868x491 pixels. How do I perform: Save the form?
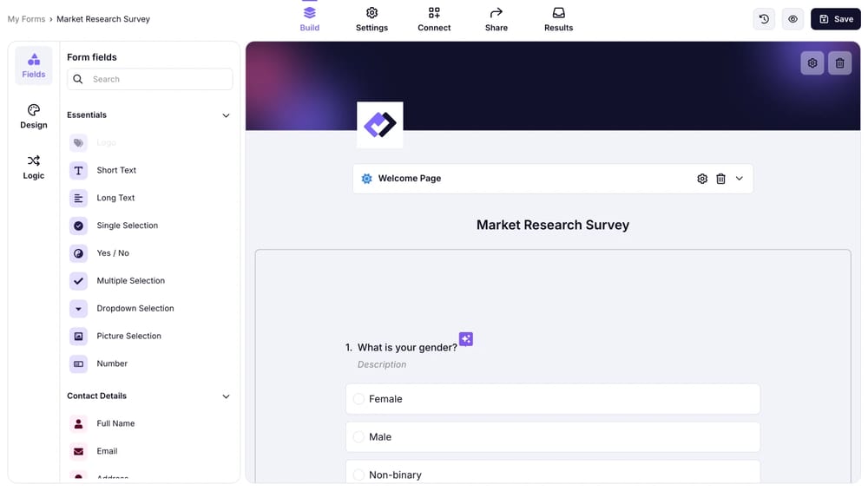835,19
